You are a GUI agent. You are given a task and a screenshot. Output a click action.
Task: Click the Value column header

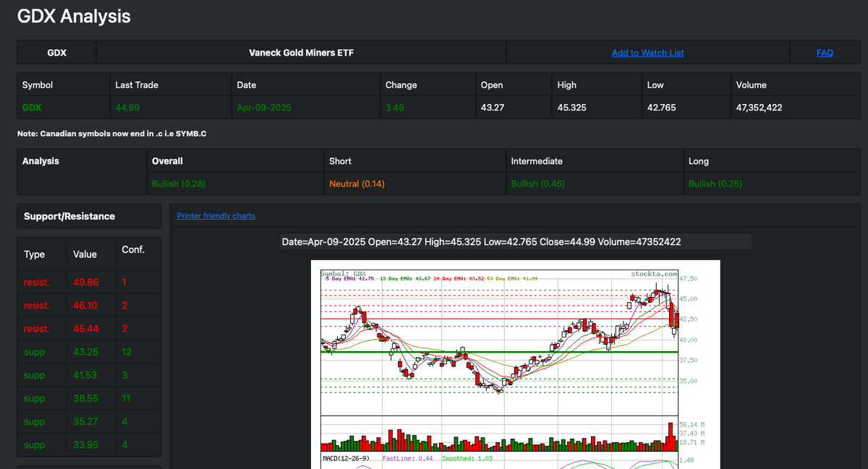tap(85, 254)
